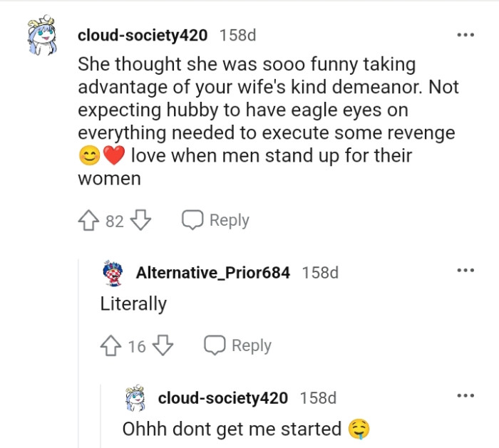499x448 pixels.
Task: Downvote the "Literally" reply
Action: (164, 346)
